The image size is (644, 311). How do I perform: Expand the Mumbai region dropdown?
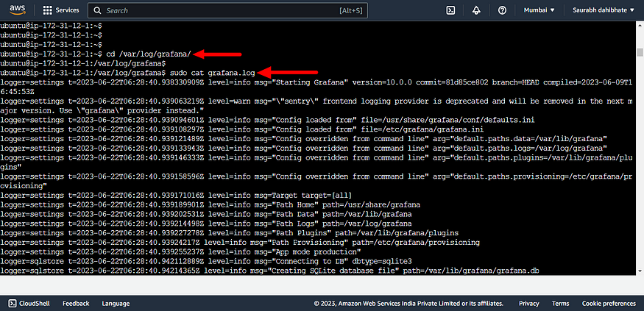(539, 10)
